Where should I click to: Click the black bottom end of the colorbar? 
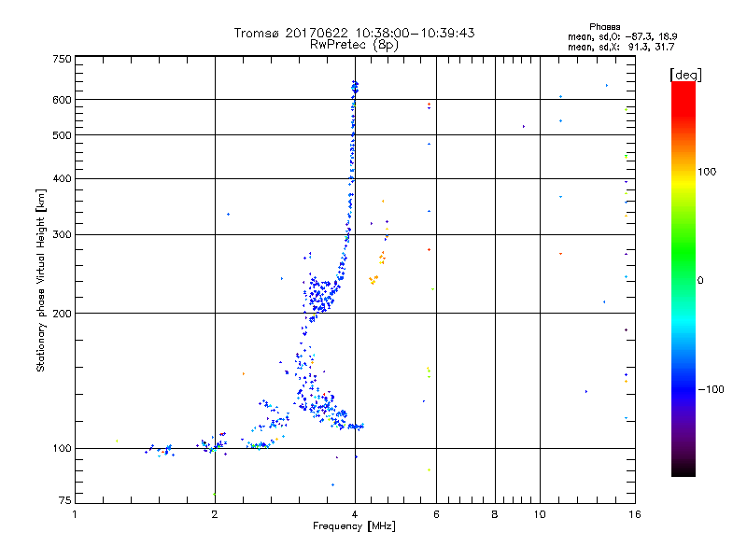click(684, 469)
